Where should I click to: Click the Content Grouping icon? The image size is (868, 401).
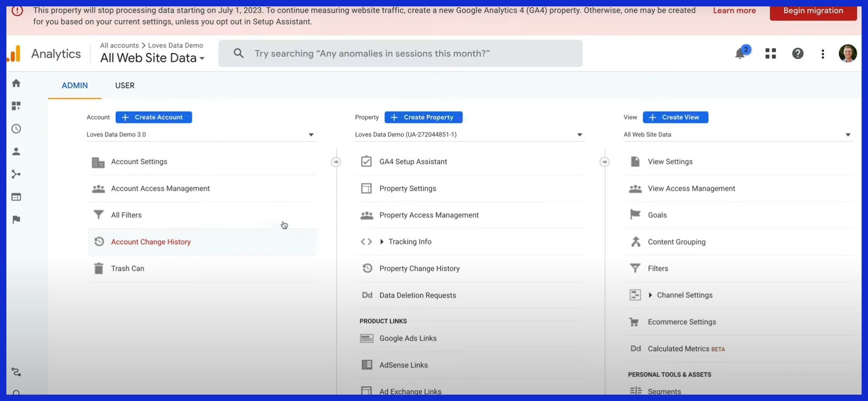coord(636,241)
